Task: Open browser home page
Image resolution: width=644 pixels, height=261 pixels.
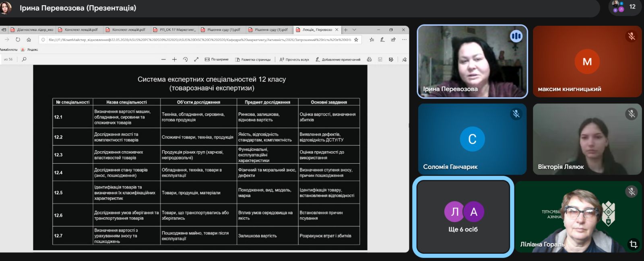Action: (x=29, y=40)
